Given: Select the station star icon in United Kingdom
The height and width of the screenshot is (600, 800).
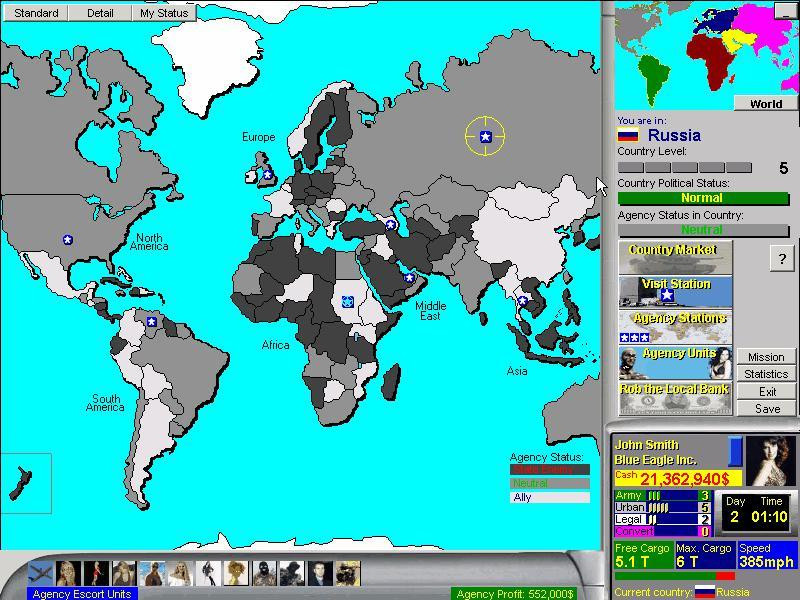Looking at the screenshot, I should coord(267,175).
